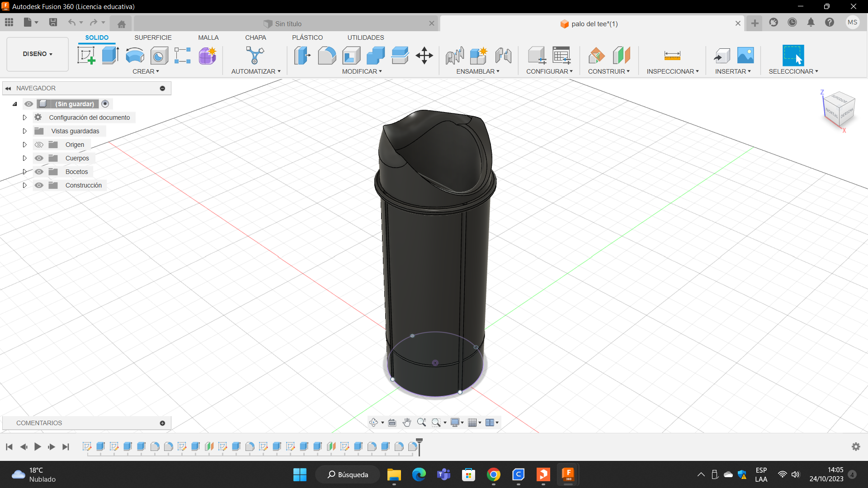Click the Orbit navigation tool
868x488 pixels.
[x=374, y=422]
